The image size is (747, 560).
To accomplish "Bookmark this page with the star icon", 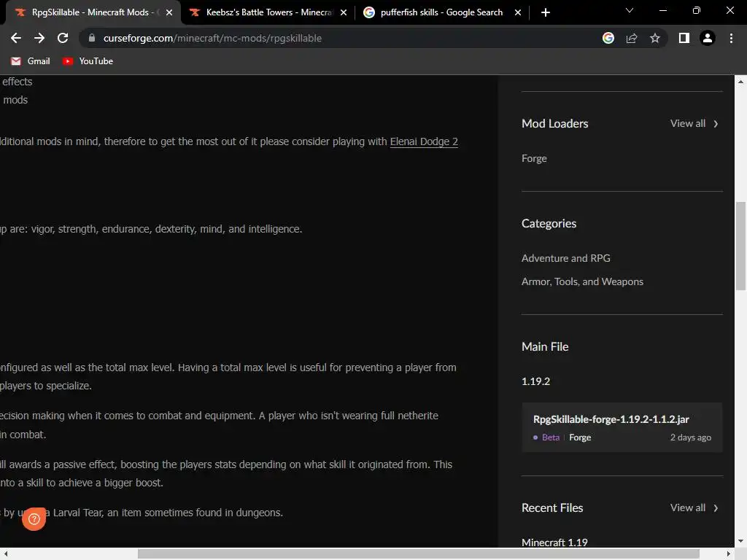I will point(655,38).
